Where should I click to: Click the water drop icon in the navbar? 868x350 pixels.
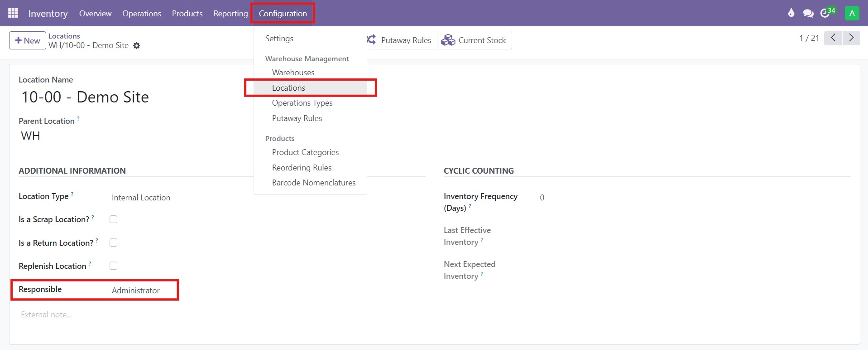[x=791, y=13]
